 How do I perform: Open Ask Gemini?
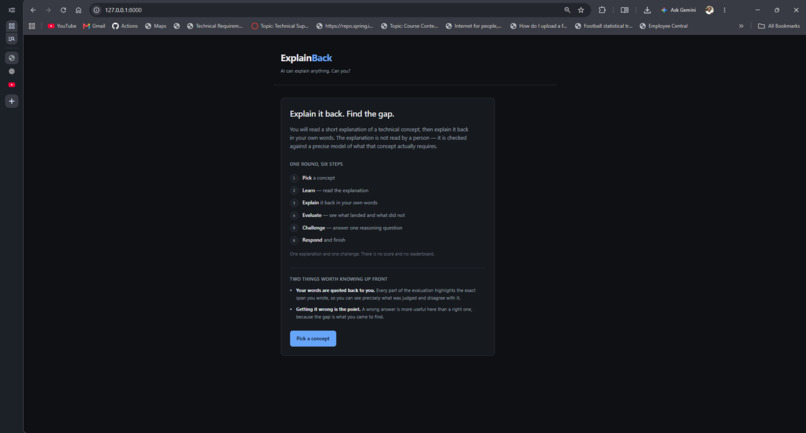pos(679,10)
